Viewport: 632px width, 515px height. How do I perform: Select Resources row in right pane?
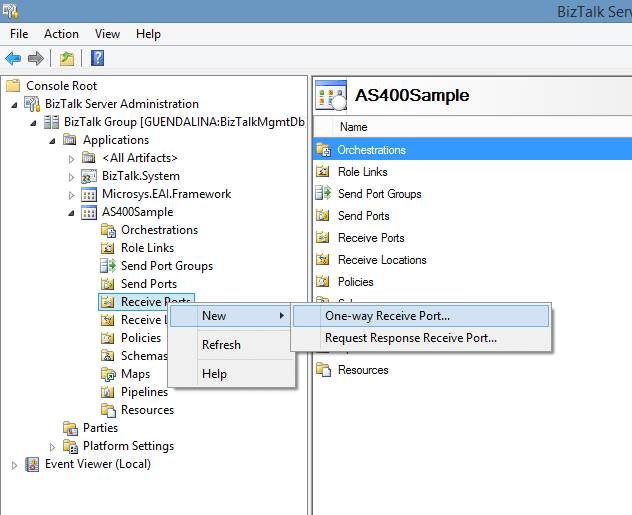point(472,370)
